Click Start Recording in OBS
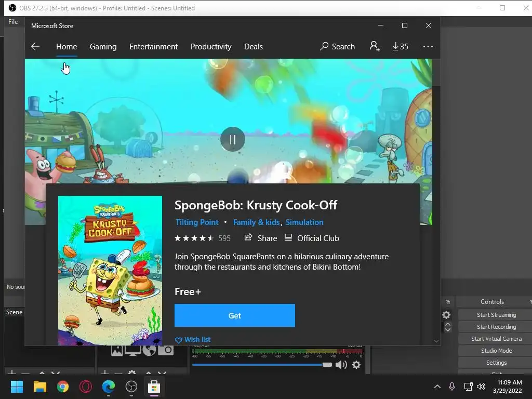This screenshot has height=399, width=532. coord(496,327)
